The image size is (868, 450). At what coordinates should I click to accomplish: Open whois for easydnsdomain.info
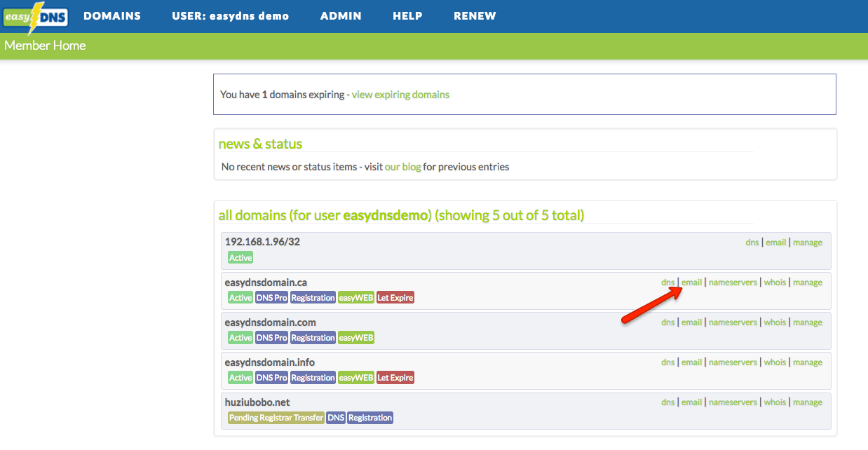pyautogui.click(x=775, y=362)
